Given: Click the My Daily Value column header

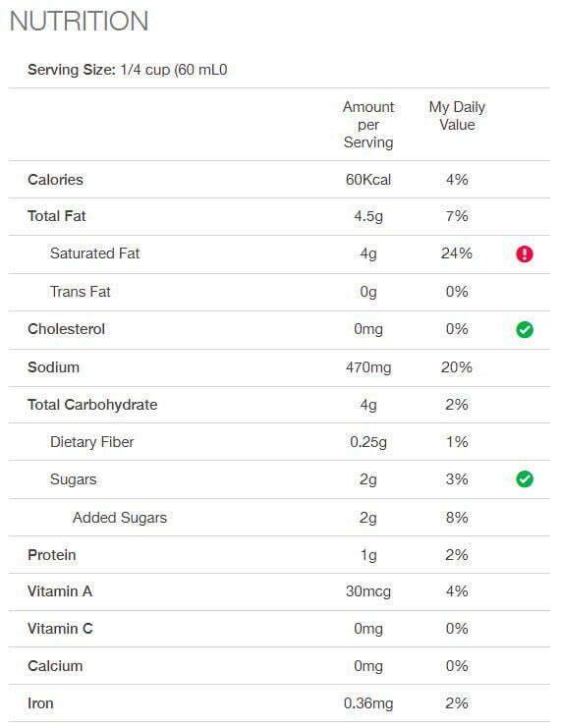Looking at the screenshot, I should pos(457,116).
